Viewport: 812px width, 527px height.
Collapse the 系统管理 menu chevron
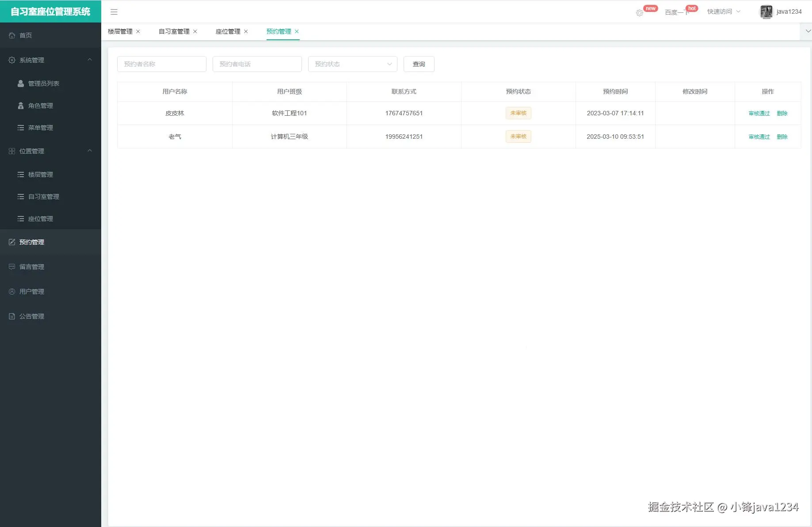(90, 60)
